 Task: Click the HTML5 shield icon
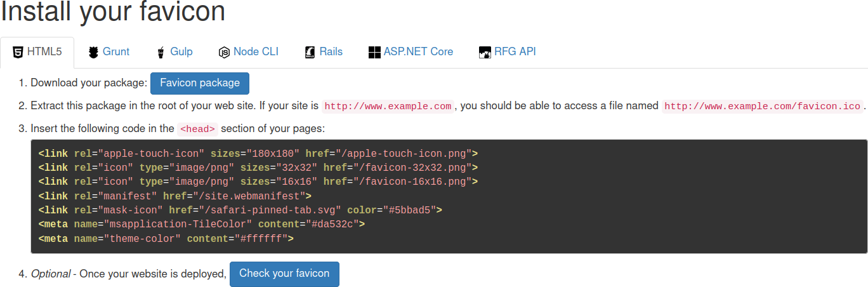18,52
